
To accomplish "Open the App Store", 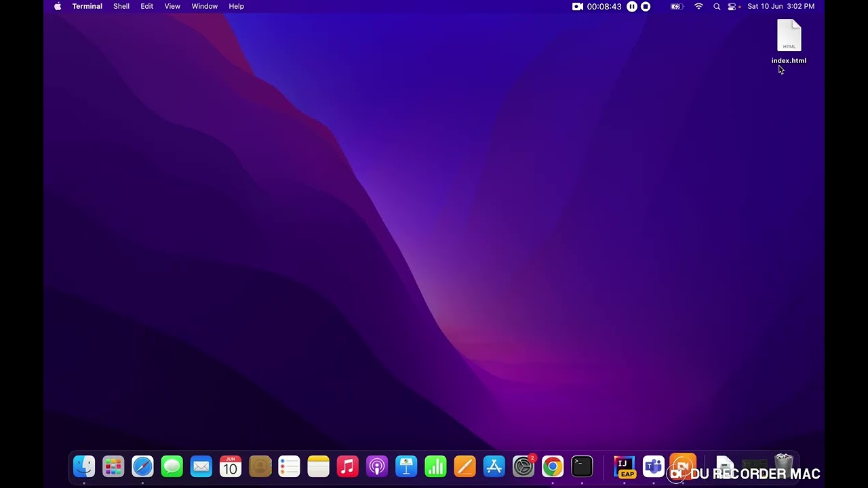I will pos(494,466).
